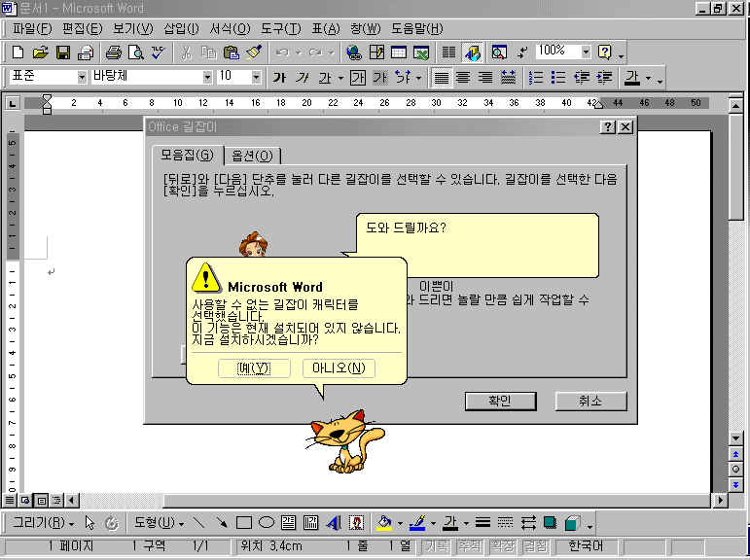
Task: Toggle bold formatting
Action: (x=279, y=78)
